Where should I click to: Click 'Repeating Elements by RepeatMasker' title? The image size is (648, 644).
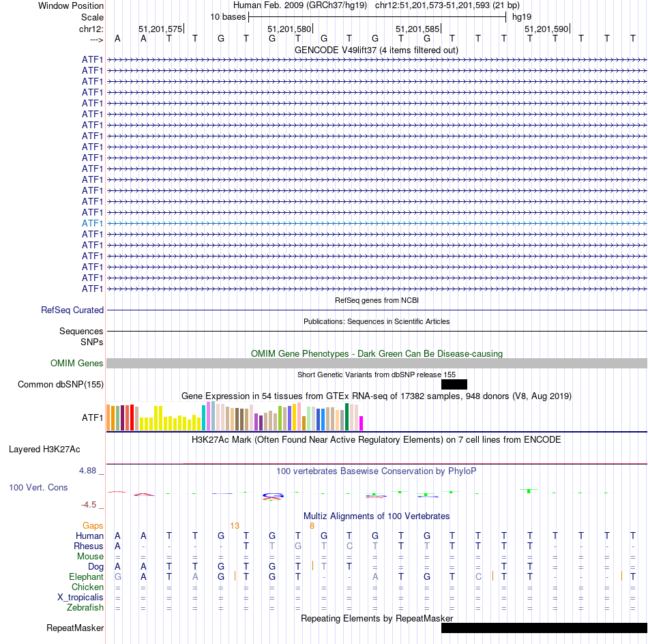click(x=377, y=618)
